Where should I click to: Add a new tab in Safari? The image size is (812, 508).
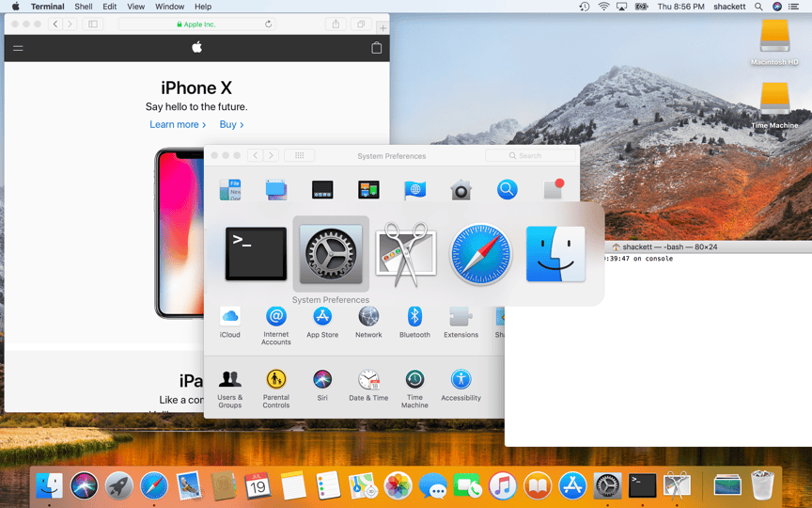click(x=383, y=28)
